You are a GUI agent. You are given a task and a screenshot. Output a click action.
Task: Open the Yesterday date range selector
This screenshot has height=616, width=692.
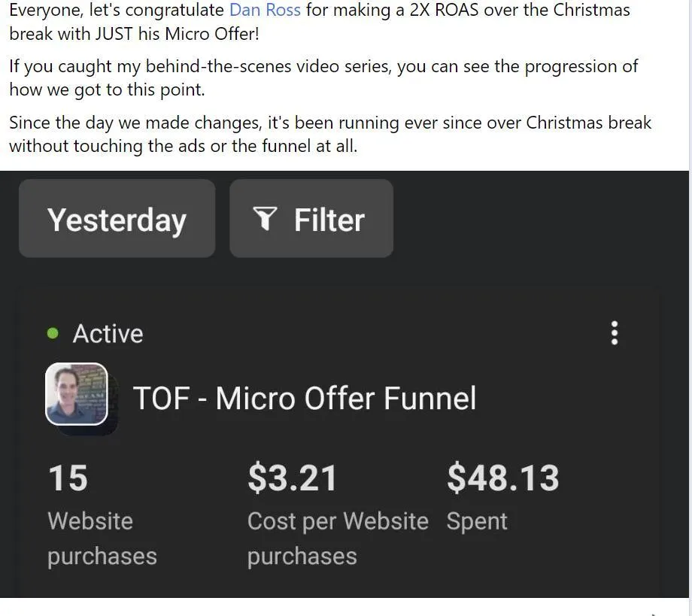click(x=117, y=220)
